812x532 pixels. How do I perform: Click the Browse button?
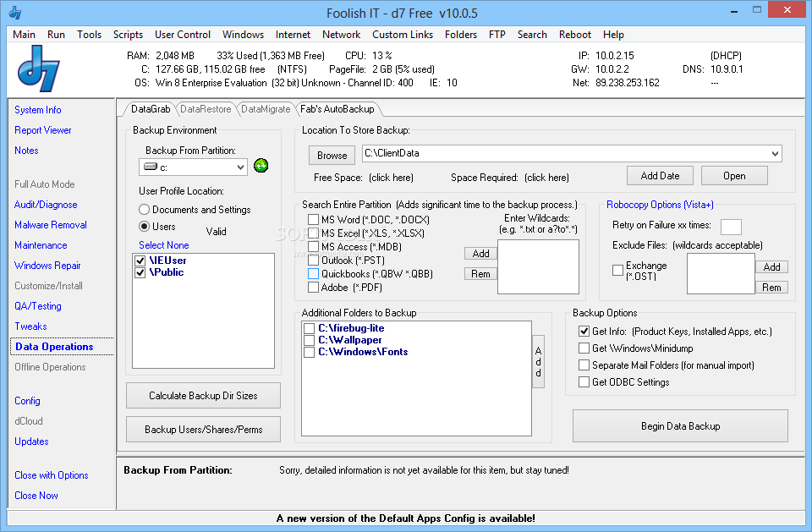point(332,156)
